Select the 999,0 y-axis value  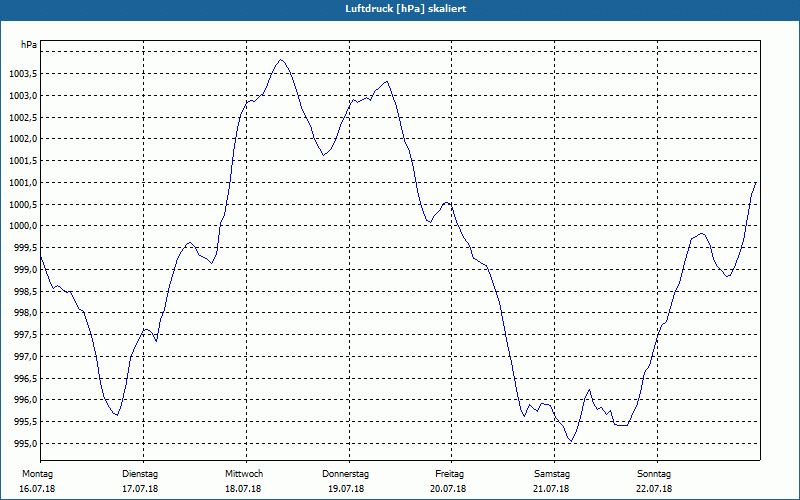click(25, 269)
